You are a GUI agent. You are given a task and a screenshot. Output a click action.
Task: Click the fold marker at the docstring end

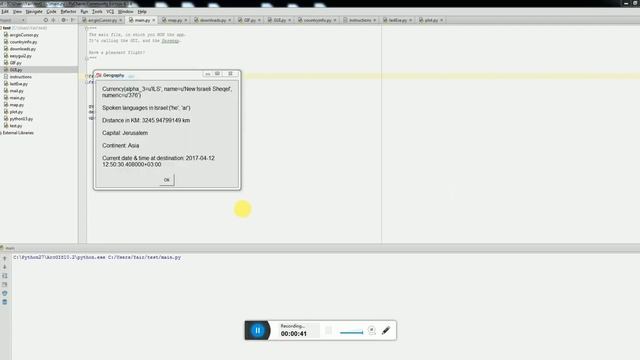click(x=86, y=58)
